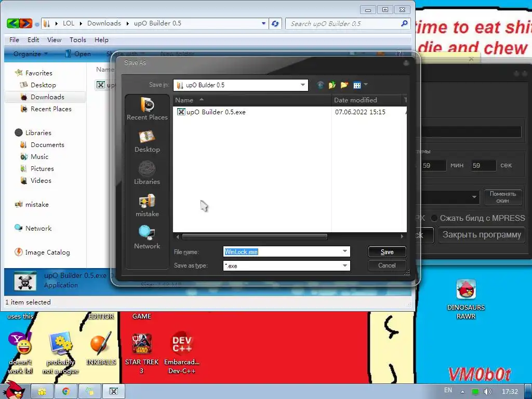This screenshot has height=399, width=532.
Task: Open the skin dropdown beside Поменять скин
Action: pos(474,197)
